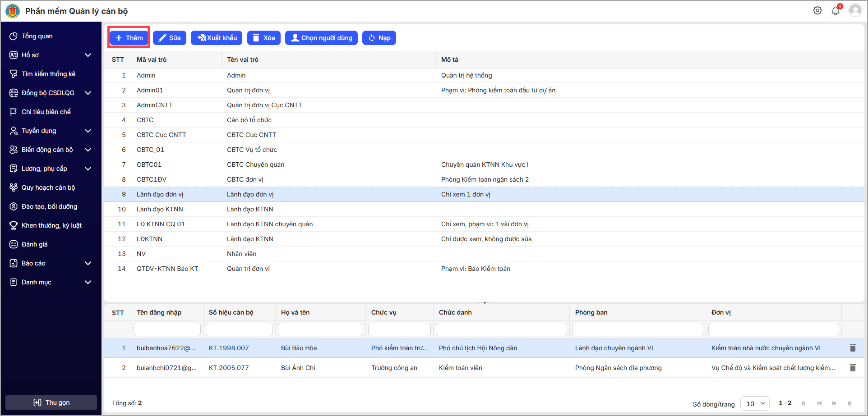This screenshot has width=868, height=416.
Task: Open Khen thưởng, kỷ luật menu
Action: (x=51, y=225)
